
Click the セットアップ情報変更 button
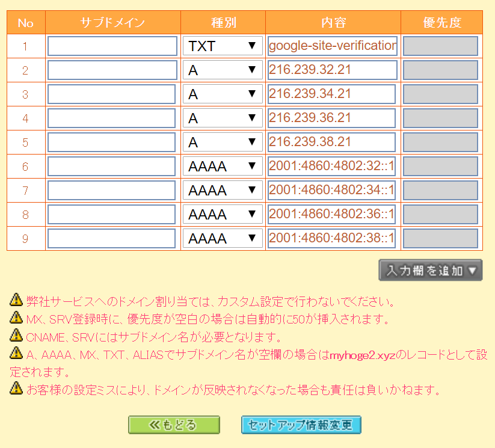click(301, 425)
